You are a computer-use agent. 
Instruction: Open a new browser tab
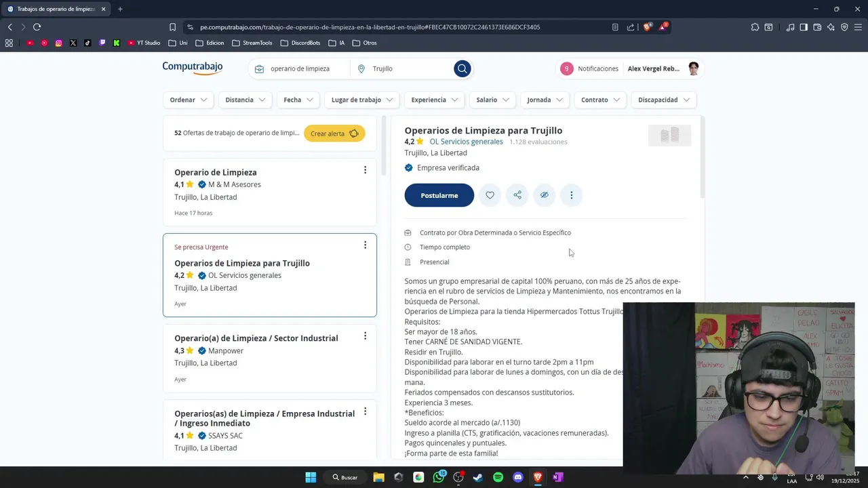coord(120,9)
